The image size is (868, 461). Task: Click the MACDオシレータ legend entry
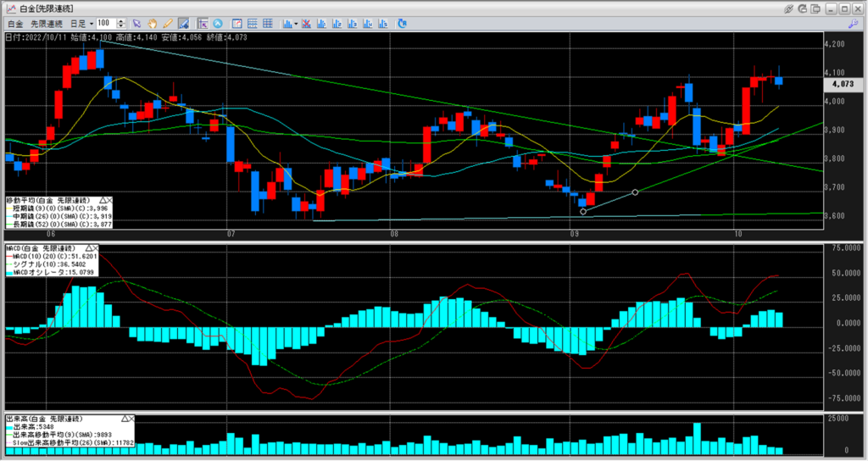tap(52, 272)
